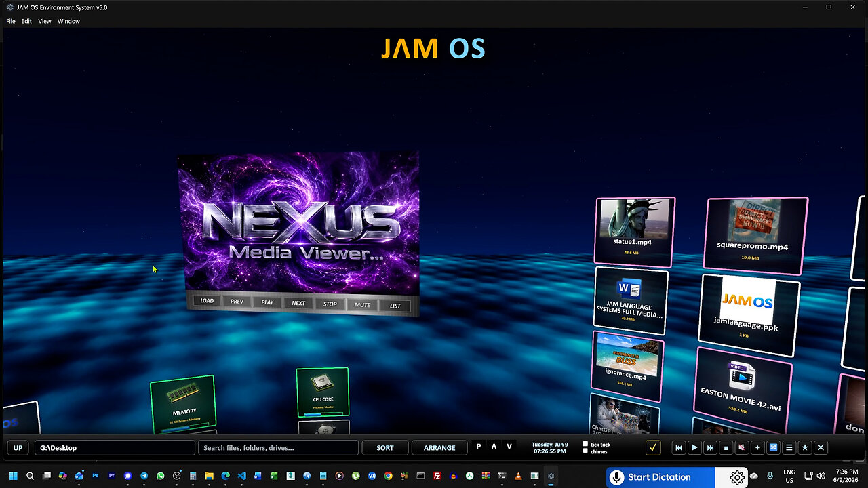Enable the tick tock checkbox
This screenshot has width=868, height=488.
tap(585, 445)
